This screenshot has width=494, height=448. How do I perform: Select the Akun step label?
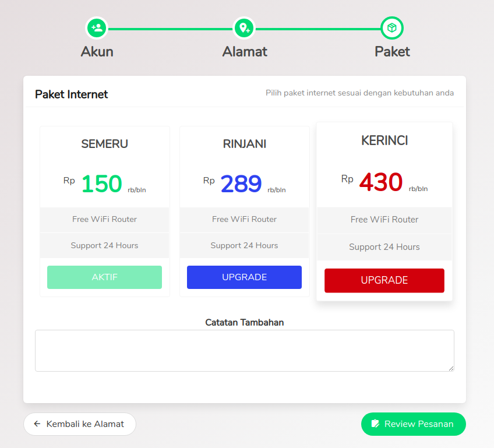(x=97, y=52)
